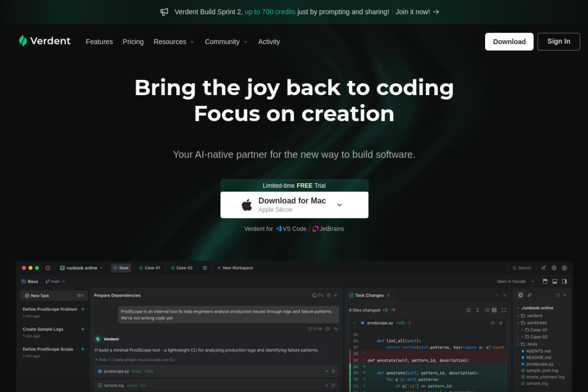Switch to the Case-02 workspace tab

click(181, 268)
